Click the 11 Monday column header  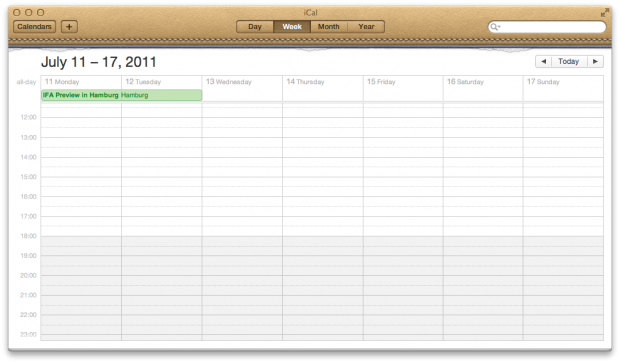click(62, 82)
